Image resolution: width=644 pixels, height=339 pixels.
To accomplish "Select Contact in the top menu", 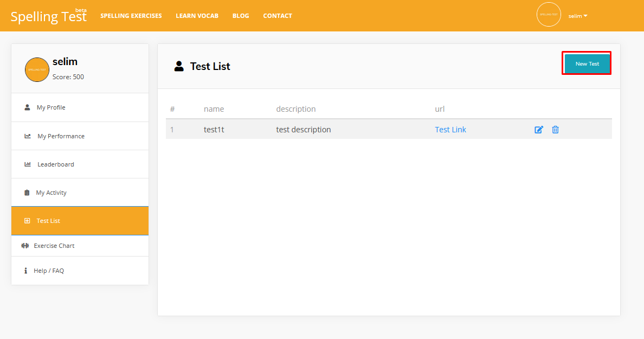I will [278, 16].
